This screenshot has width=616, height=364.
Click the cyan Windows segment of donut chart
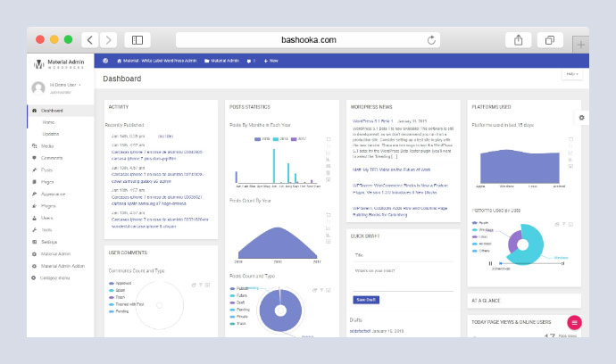535,244
